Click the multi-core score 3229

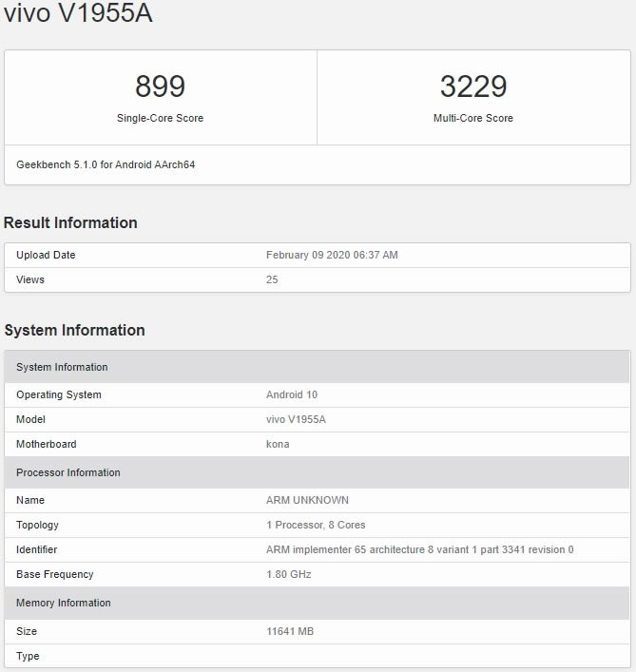tap(473, 86)
